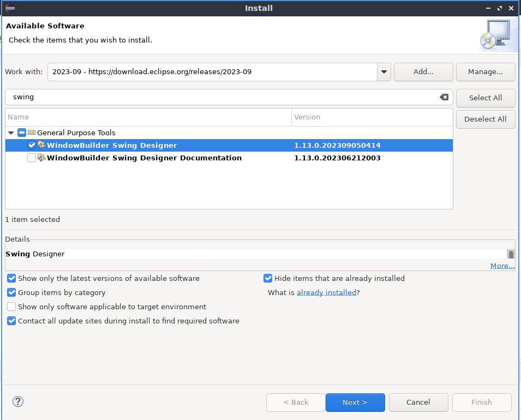Viewport: 521px width, 420px height.
Task: Click the WindowBuilder Swing Designer feature icon
Action: [41, 145]
